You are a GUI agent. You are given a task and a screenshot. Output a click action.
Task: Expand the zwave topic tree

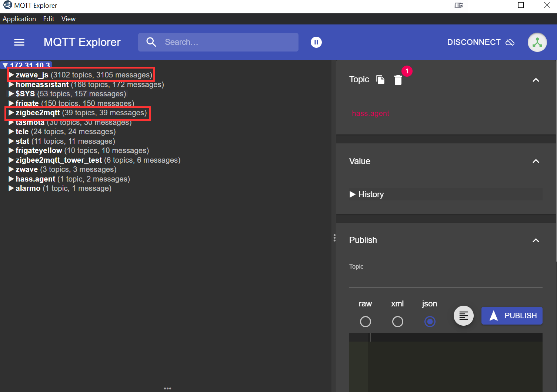(x=11, y=169)
